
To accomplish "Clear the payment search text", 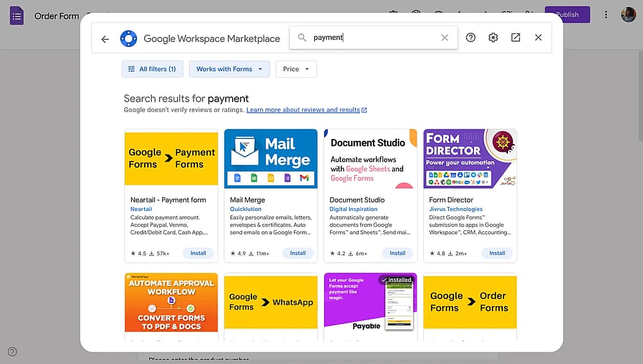I will 444,38.
